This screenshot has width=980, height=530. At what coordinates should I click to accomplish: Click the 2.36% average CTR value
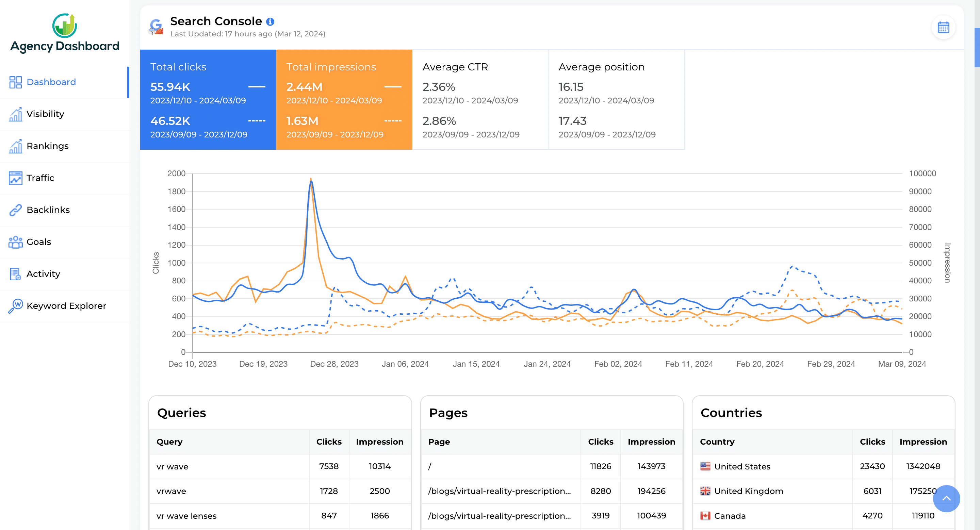[439, 87]
